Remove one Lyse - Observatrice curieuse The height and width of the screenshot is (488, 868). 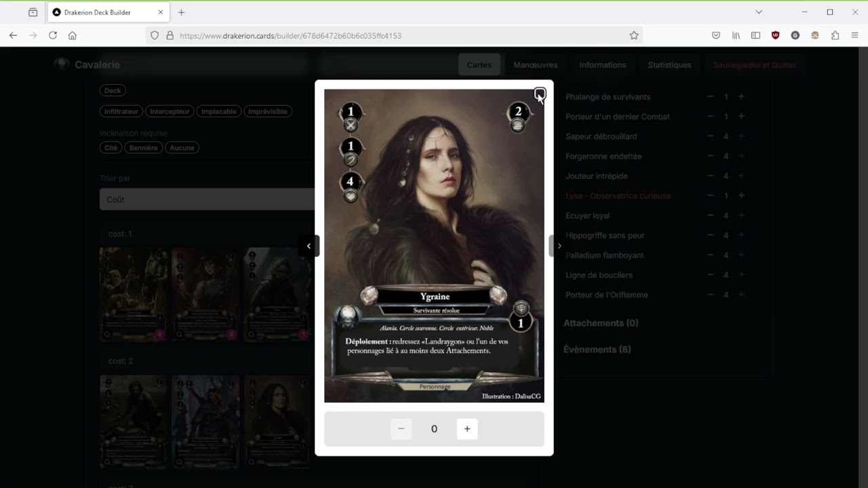(710, 196)
